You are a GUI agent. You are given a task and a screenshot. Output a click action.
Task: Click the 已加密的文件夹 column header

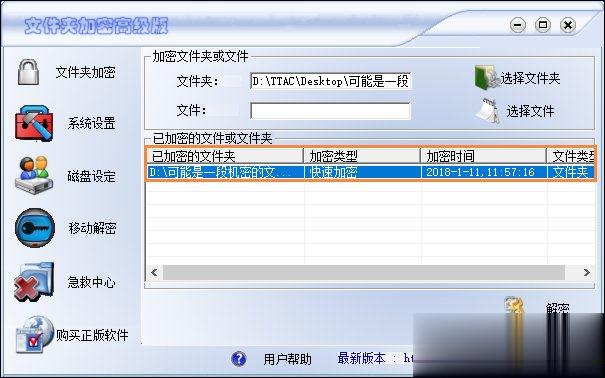point(225,156)
